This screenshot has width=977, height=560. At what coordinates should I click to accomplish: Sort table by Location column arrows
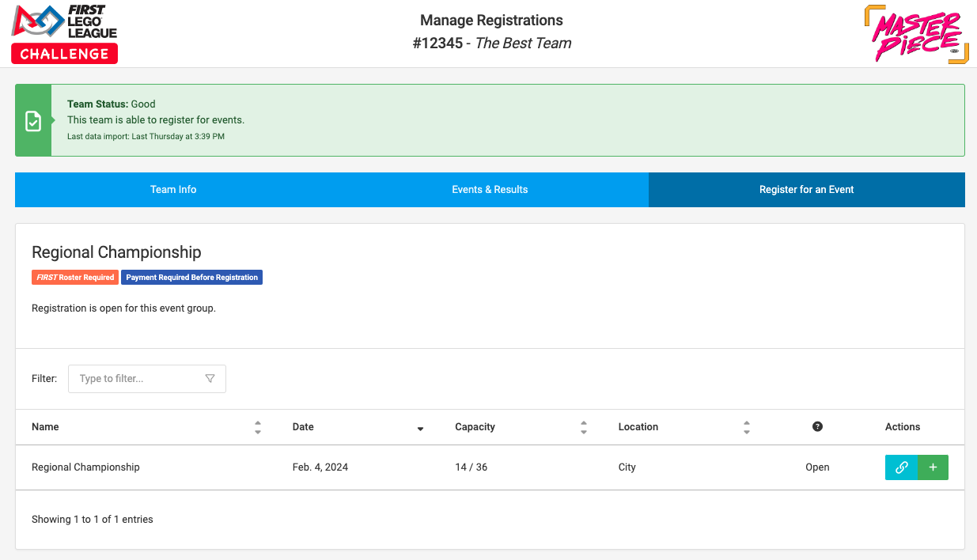746,427
